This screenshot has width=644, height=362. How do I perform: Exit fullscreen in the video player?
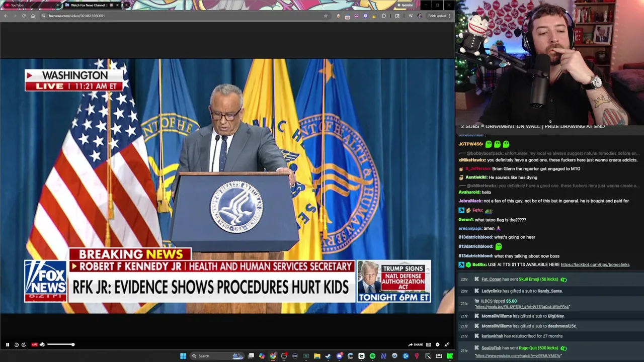447,344
